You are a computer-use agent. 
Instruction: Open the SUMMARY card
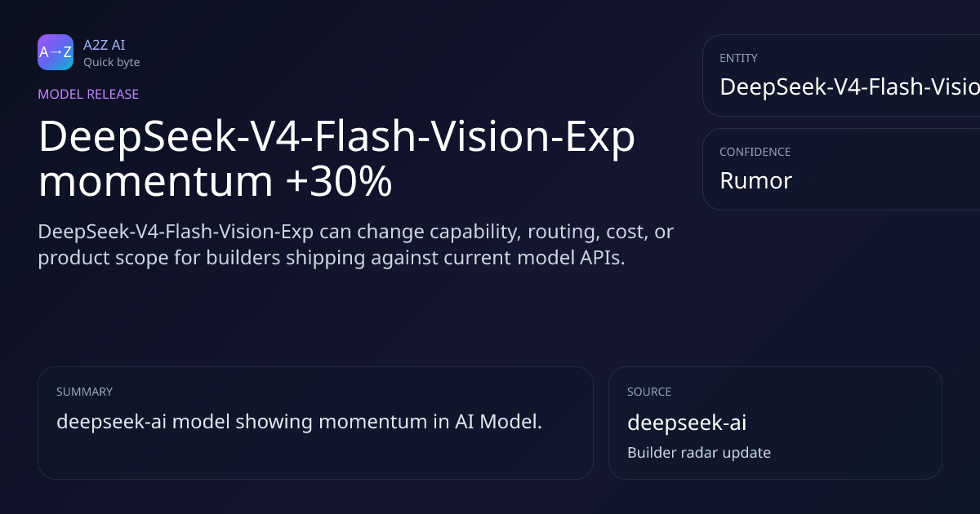[315, 423]
